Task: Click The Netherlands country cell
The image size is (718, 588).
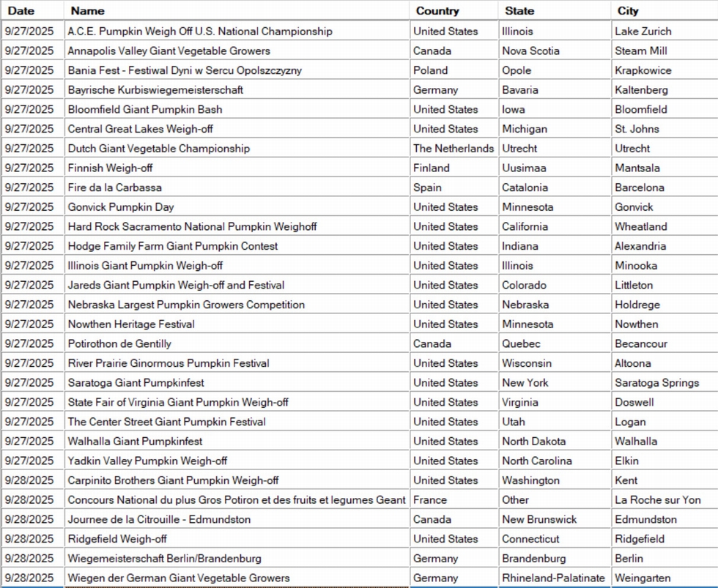Action: [x=453, y=149]
